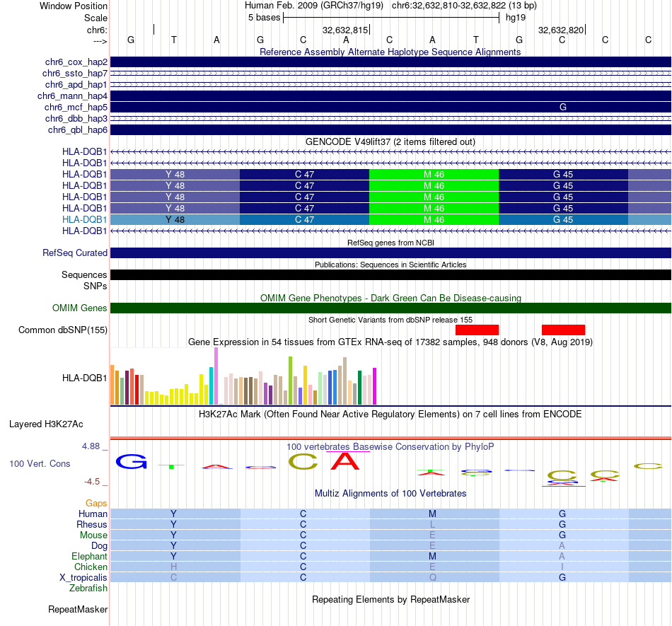Screen dimensions: 672x626
Task: Click the Window Position label
Action: 74,6
